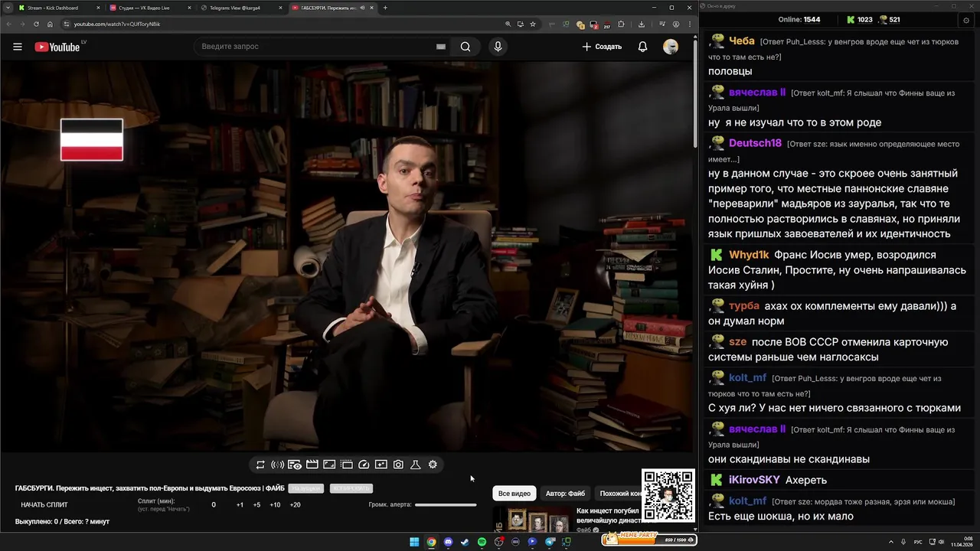Click the Создать create button
980x551 pixels.
click(602, 47)
